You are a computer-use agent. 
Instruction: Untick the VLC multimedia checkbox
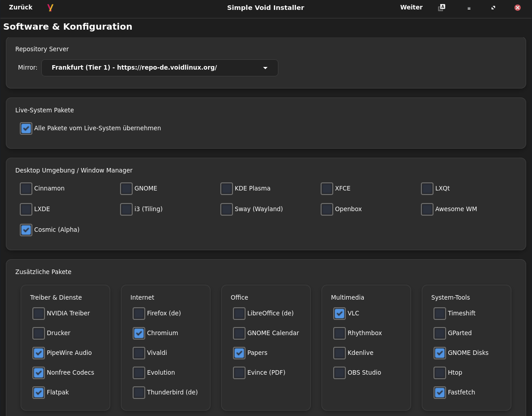[x=340, y=314]
